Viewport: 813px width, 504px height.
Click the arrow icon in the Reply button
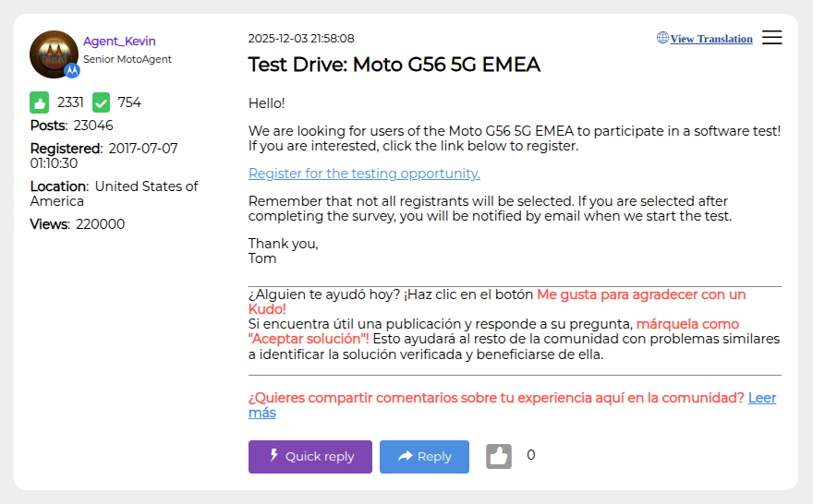coord(405,456)
